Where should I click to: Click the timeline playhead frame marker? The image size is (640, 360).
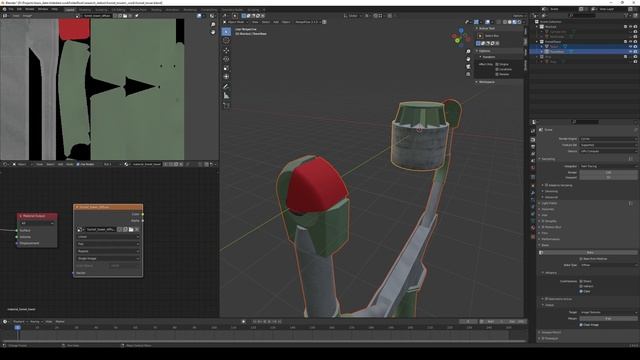point(18,327)
